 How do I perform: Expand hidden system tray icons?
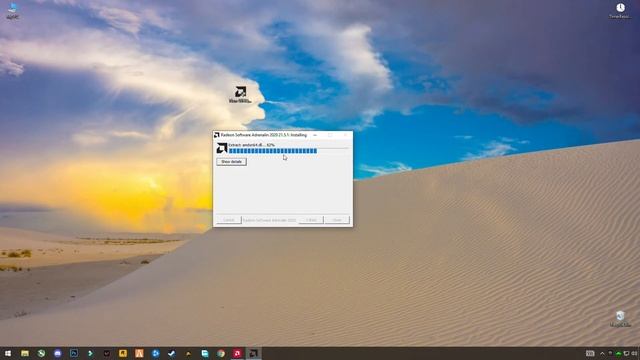point(602,353)
